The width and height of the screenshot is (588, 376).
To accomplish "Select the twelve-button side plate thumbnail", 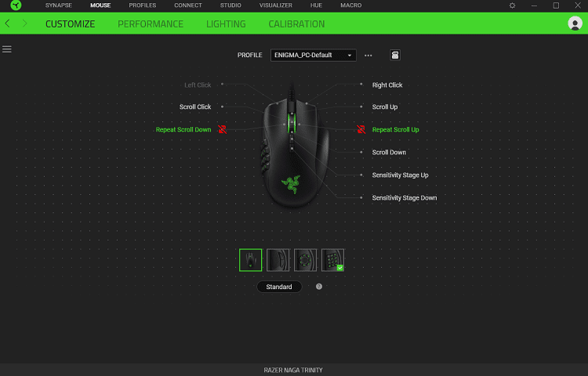I will pyautogui.click(x=332, y=260).
